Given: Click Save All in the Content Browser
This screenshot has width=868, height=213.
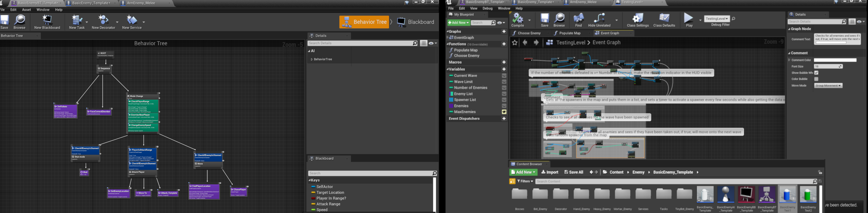Looking at the screenshot, I should coord(574,172).
